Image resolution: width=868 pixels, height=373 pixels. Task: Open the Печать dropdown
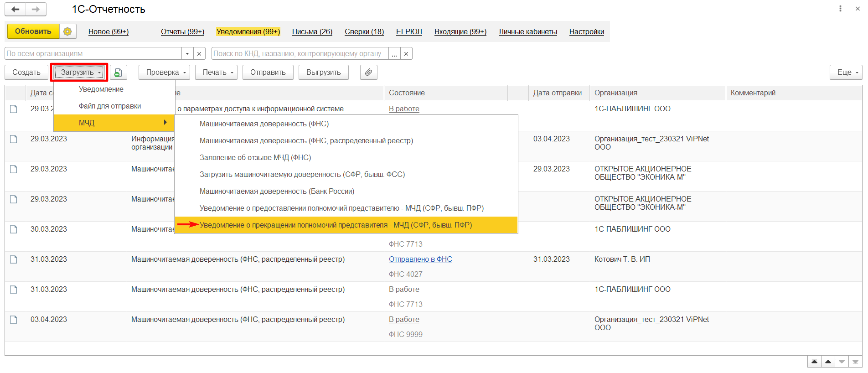(x=217, y=73)
